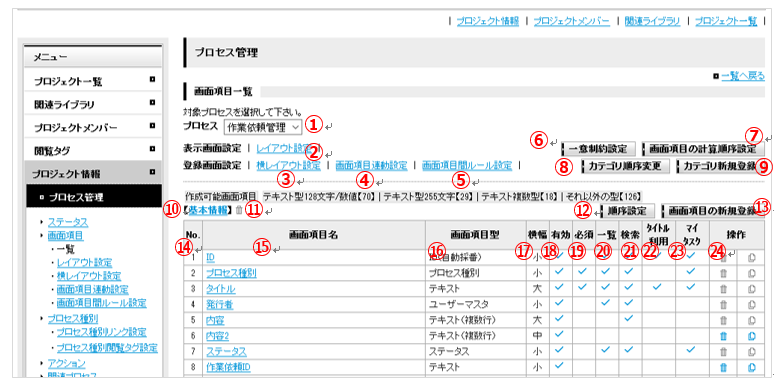Open the ID item link in table
The image size is (774, 389).
pos(210,257)
